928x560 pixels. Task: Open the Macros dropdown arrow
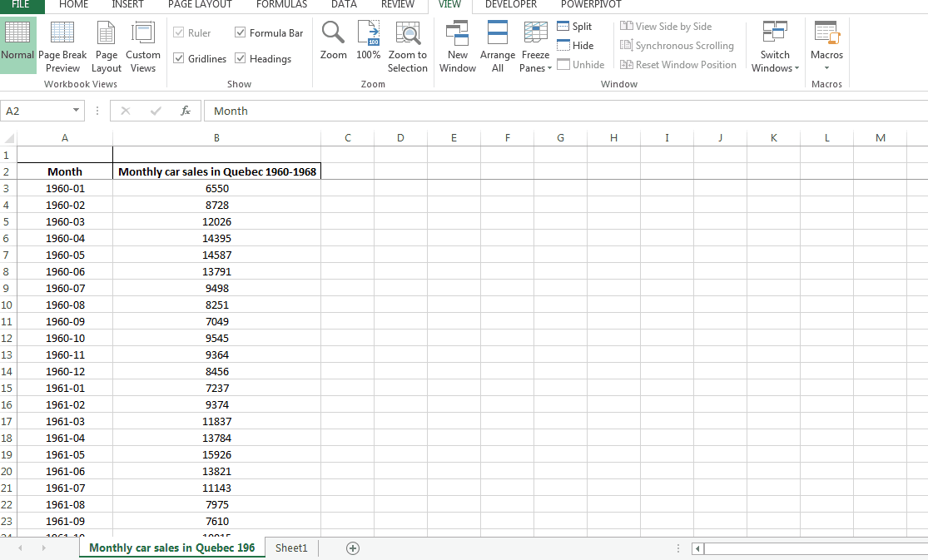[x=826, y=67]
